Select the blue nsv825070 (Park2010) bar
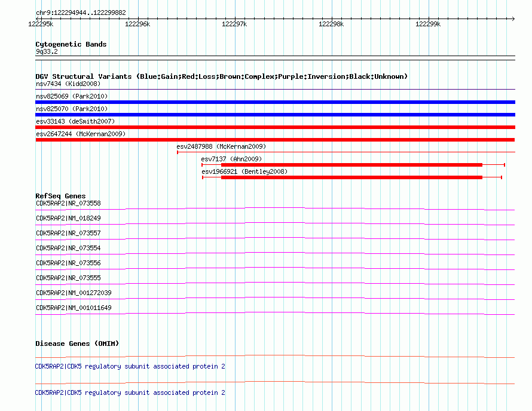 point(275,115)
